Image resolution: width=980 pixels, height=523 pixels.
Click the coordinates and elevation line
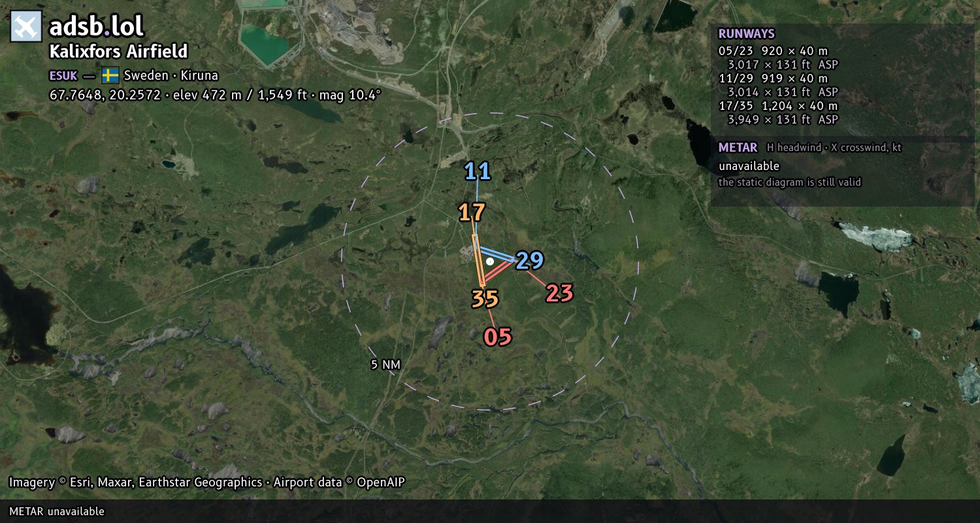point(215,95)
